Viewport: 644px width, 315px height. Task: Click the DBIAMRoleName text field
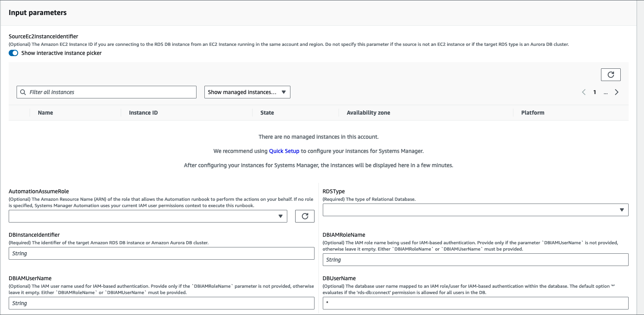click(x=475, y=259)
